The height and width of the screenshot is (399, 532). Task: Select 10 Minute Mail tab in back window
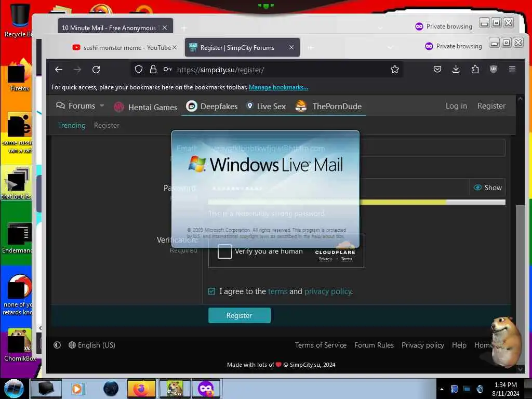pos(115,27)
